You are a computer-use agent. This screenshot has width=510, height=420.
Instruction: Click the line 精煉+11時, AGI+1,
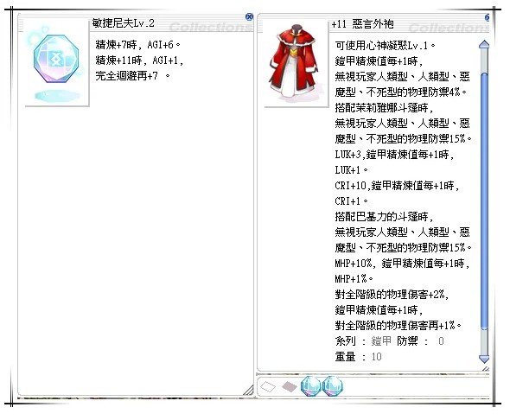(139, 60)
